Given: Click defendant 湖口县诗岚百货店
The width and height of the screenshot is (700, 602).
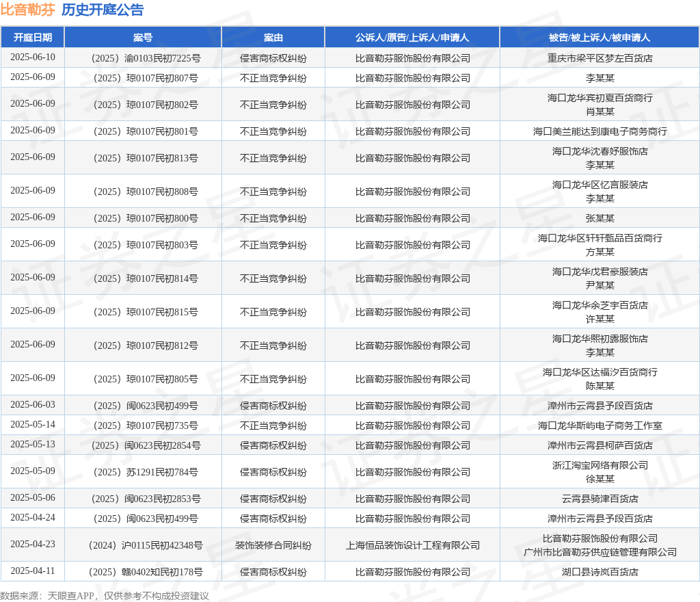Looking at the screenshot, I should point(600,572).
